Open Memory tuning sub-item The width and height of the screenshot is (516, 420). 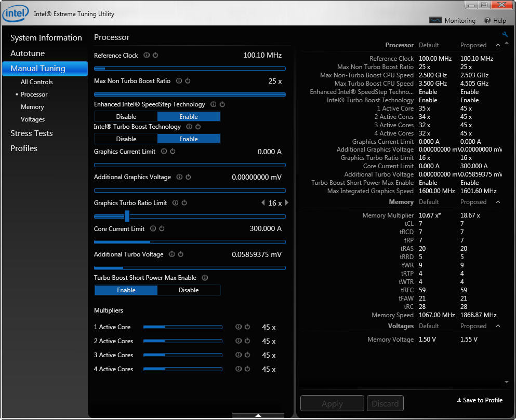[32, 107]
